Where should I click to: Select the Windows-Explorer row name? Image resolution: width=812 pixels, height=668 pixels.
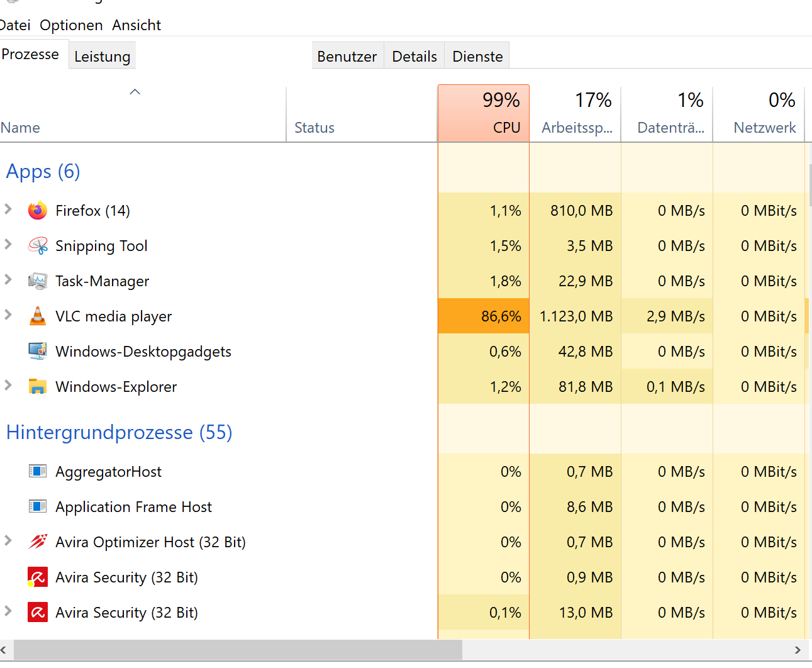coord(116,387)
